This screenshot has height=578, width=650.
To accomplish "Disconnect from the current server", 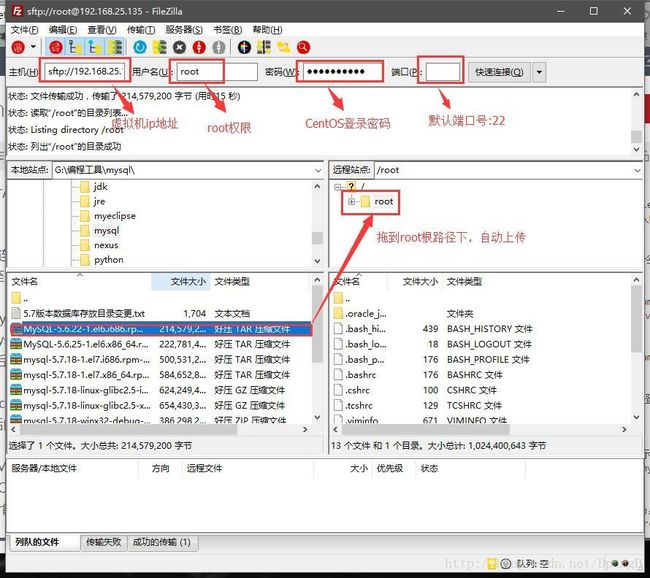I will pos(199,47).
